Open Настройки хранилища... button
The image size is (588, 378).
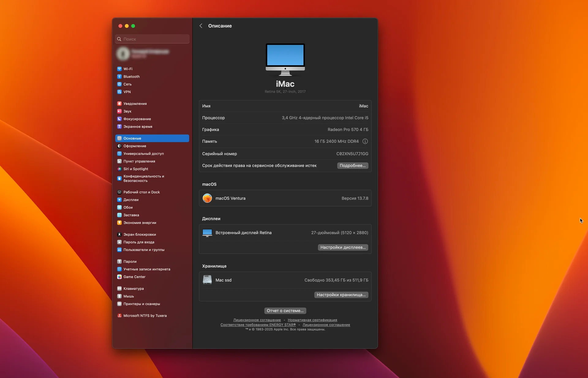341,295
